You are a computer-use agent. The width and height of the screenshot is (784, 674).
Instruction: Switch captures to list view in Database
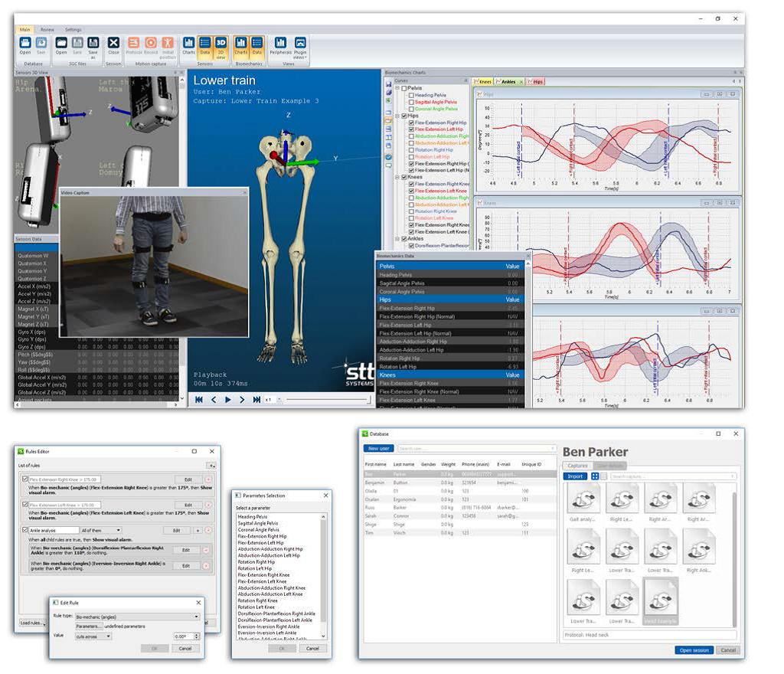(603, 476)
